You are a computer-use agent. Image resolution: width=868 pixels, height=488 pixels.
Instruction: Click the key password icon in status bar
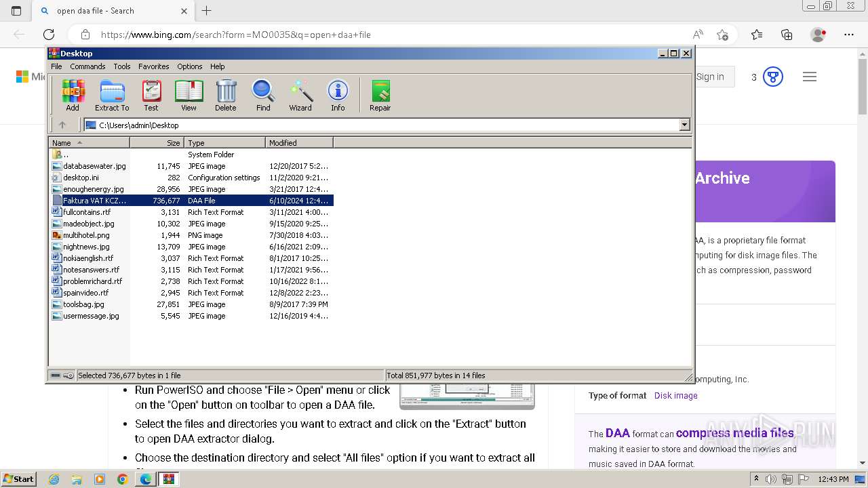pyautogui.click(x=68, y=375)
